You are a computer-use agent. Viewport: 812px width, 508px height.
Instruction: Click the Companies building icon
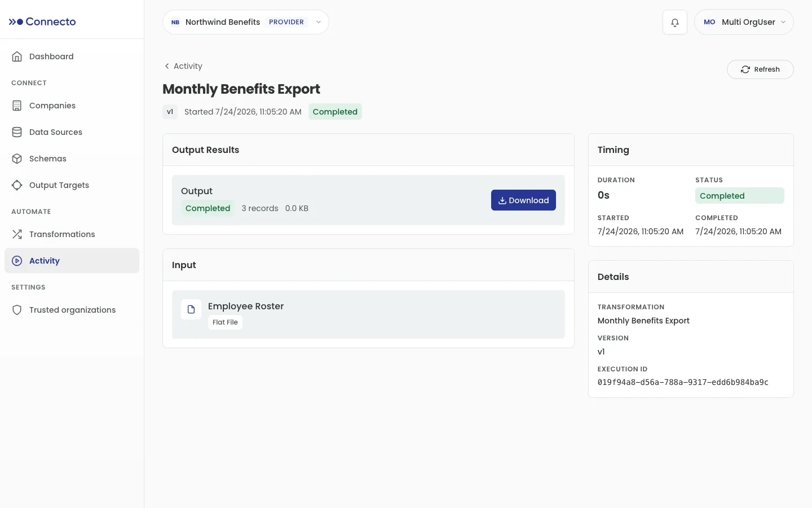coord(17,106)
